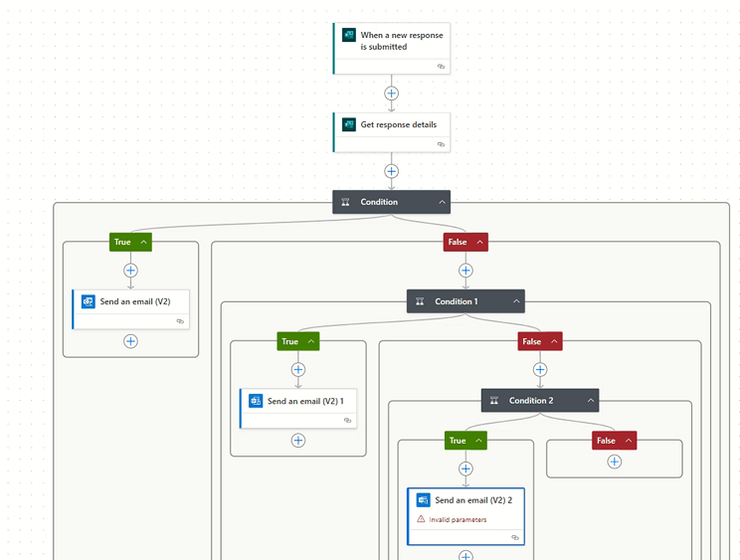Image resolution: width=740 pixels, height=560 pixels.
Task: Select the Condition 1 header label
Action: click(x=457, y=301)
